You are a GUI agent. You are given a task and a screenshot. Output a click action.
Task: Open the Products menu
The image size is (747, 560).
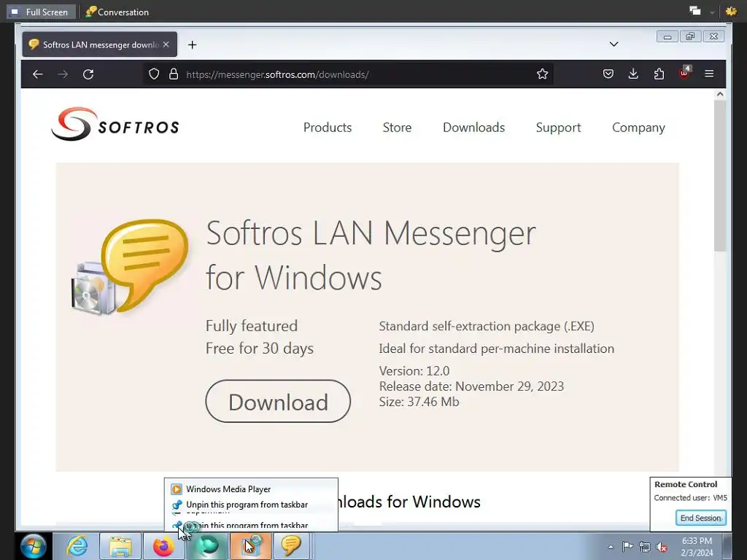coord(328,128)
